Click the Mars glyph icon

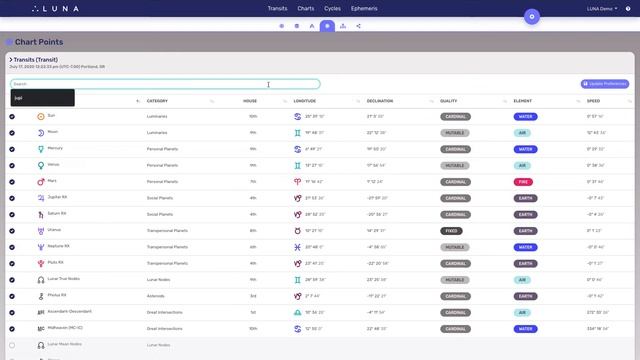[x=41, y=182]
